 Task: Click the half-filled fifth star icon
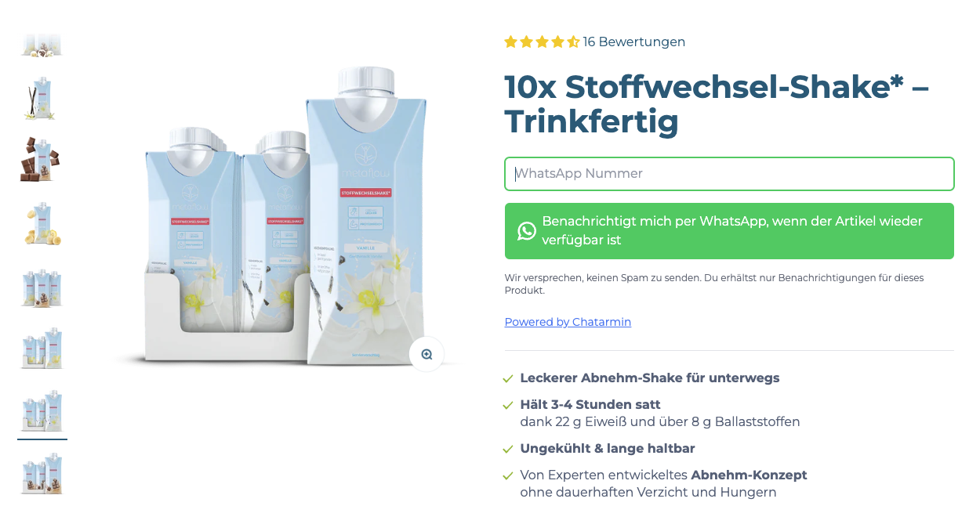(x=573, y=42)
